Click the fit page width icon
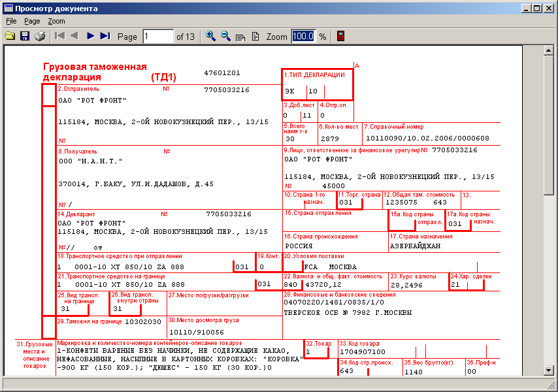The image size is (558, 392). coord(240,37)
